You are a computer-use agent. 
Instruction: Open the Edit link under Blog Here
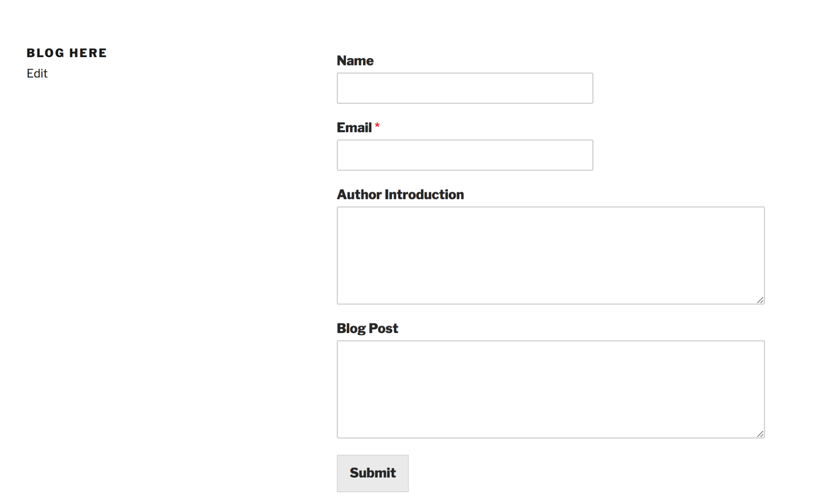click(37, 73)
